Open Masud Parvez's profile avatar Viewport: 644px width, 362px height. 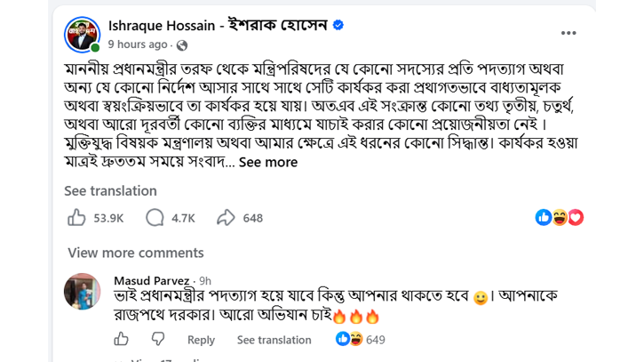82,291
